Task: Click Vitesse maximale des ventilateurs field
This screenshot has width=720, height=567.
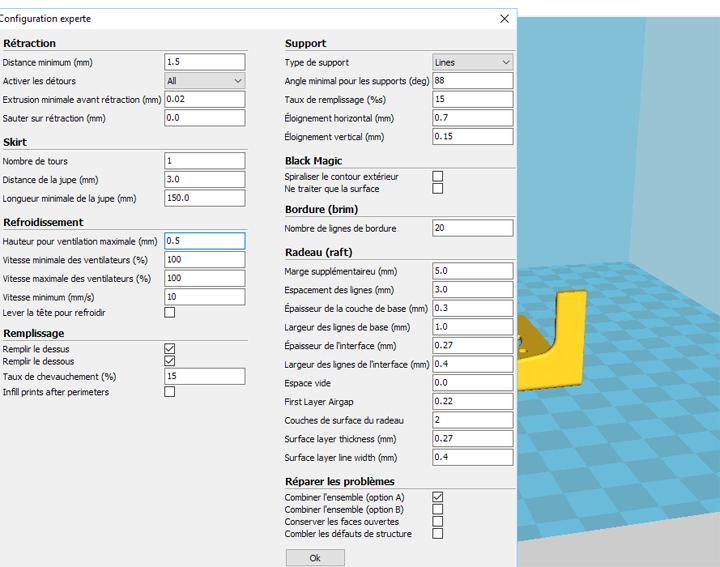Action: pyautogui.click(x=205, y=278)
